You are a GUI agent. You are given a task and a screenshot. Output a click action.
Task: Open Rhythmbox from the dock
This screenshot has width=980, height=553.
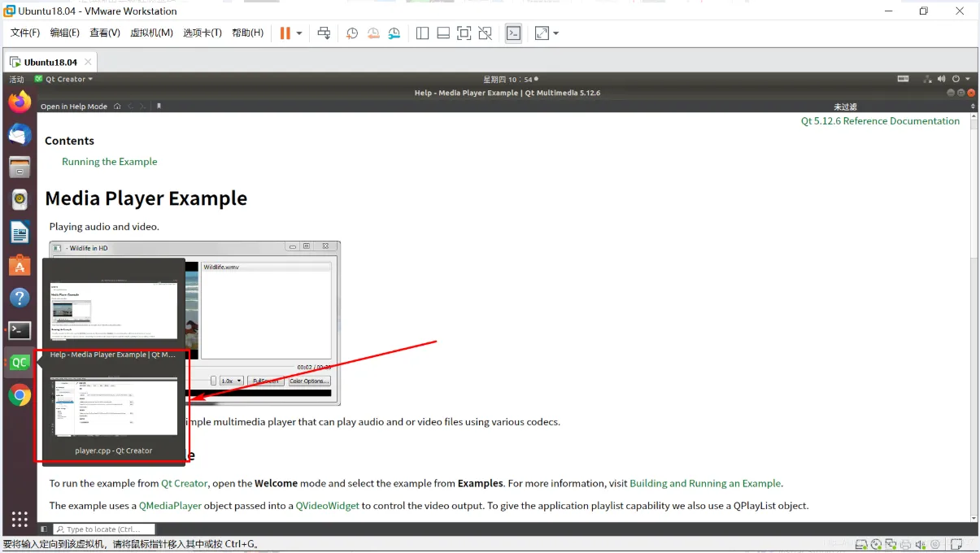coord(20,199)
